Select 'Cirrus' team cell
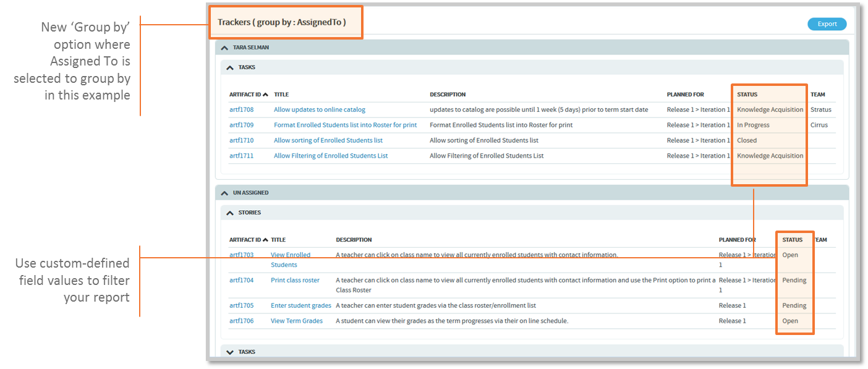The image size is (868, 369). (819, 125)
